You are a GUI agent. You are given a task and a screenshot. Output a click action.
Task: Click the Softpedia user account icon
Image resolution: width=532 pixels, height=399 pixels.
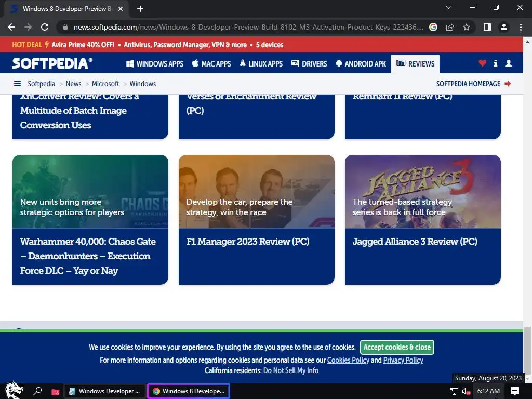(x=509, y=63)
